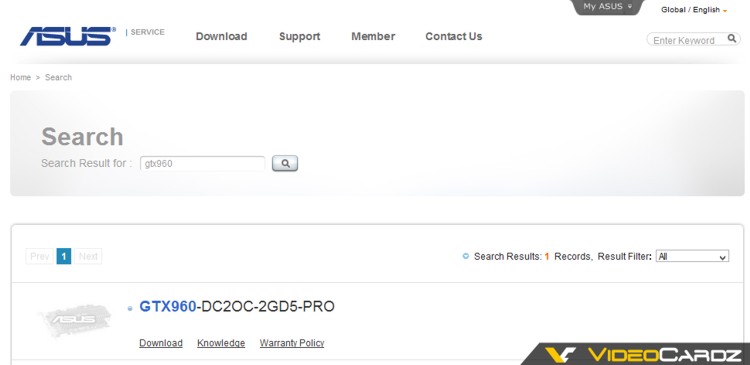Open the Member menu
This screenshot has height=365, width=750.
373,36
